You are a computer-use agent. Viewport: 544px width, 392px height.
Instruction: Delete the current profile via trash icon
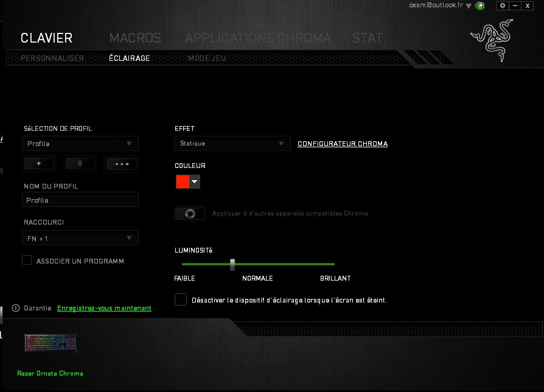80,163
